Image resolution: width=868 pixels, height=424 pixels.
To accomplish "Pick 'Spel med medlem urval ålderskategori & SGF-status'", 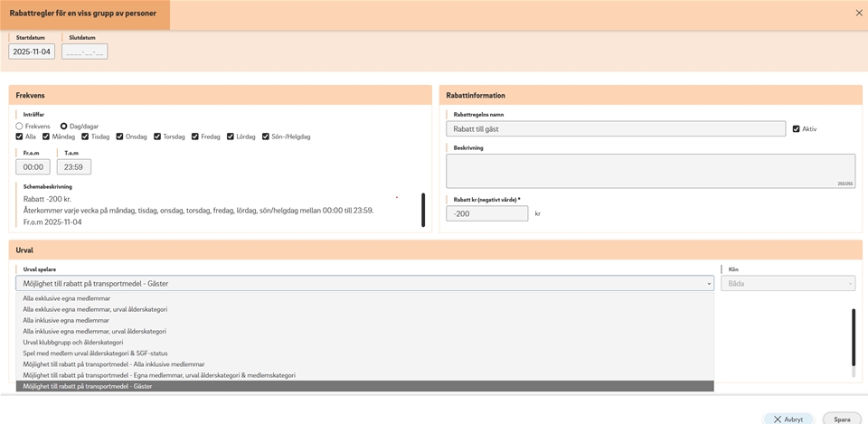I will [x=95, y=353].
